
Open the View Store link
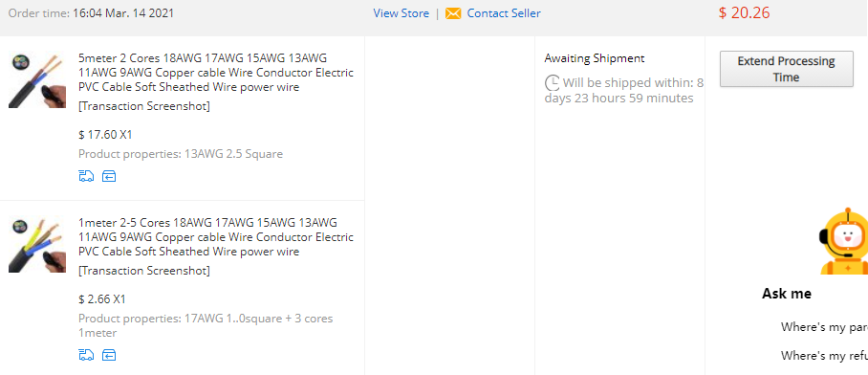point(401,13)
